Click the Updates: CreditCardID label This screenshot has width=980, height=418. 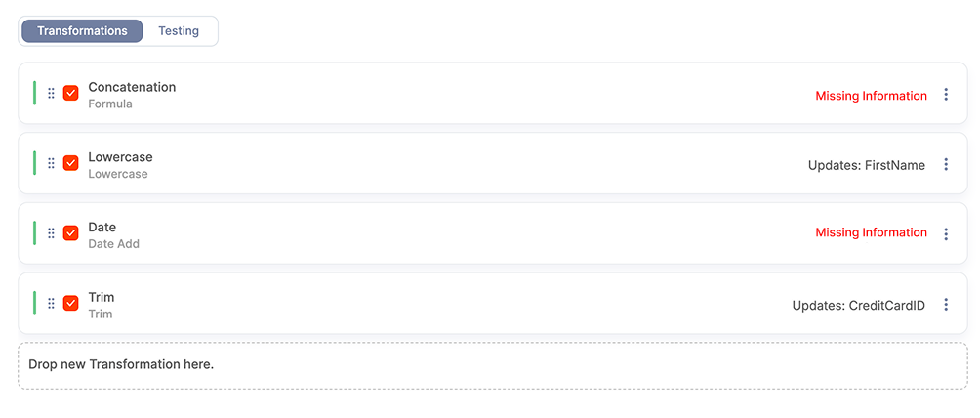[x=858, y=306]
